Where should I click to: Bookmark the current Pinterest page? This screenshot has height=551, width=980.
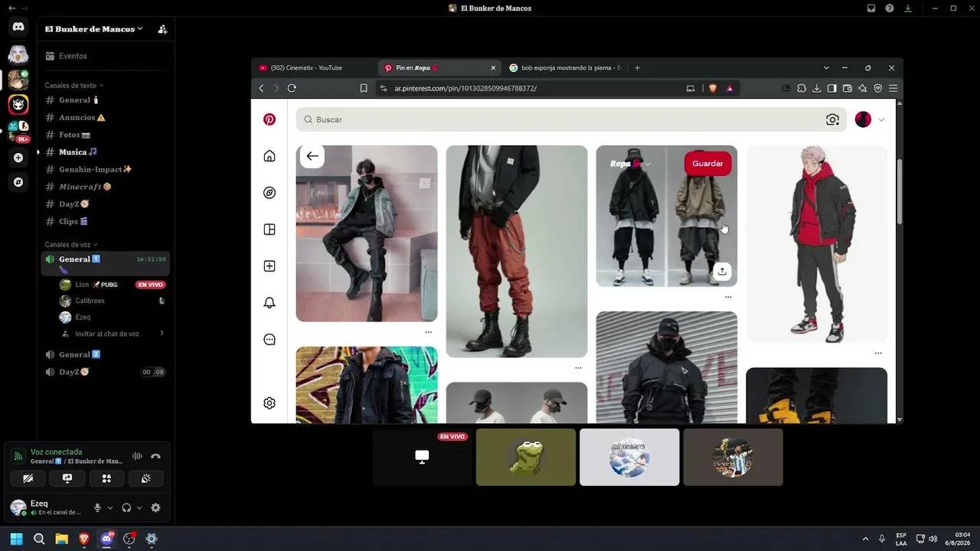point(364,88)
